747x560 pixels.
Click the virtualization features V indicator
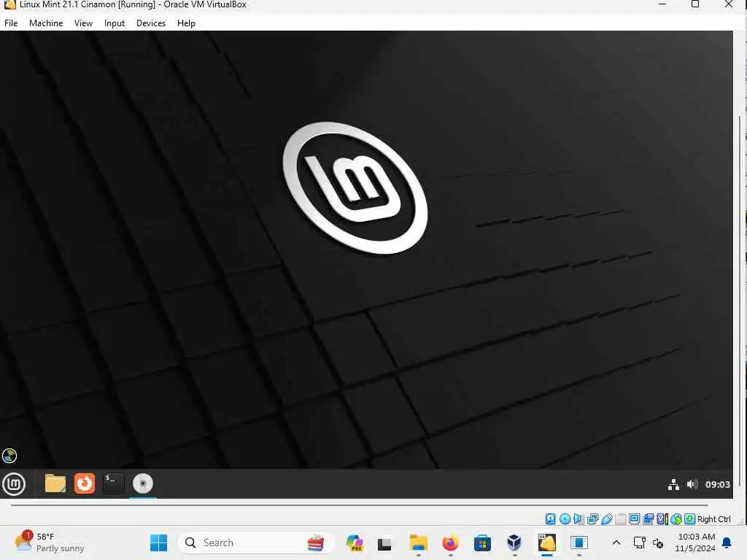click(662, 519)
